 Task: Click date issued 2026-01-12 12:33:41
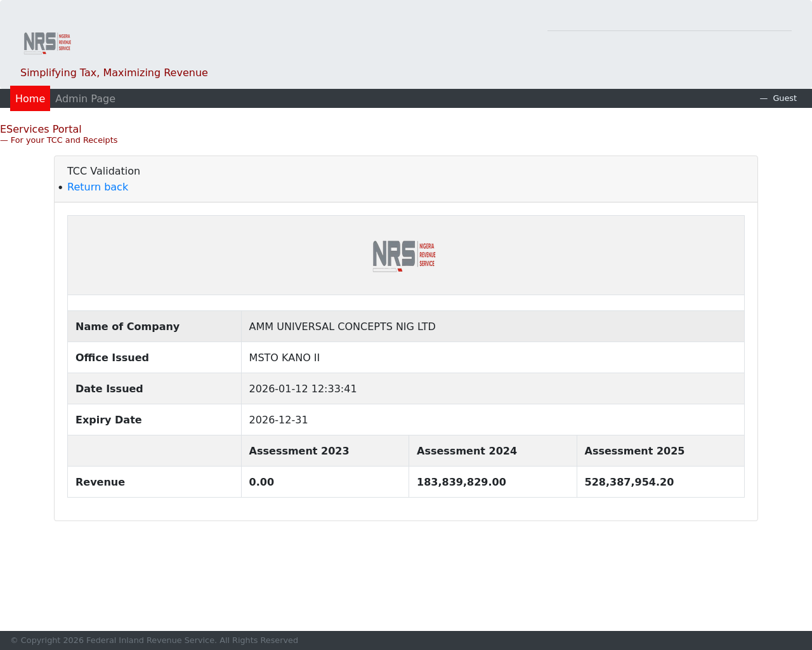303,388
